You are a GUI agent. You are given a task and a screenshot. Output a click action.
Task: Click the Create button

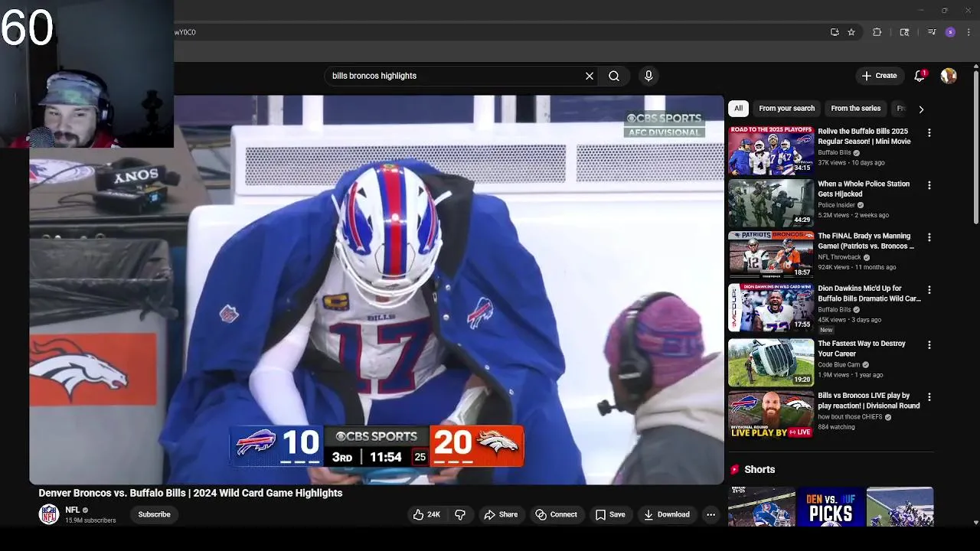tap(878, 76)
